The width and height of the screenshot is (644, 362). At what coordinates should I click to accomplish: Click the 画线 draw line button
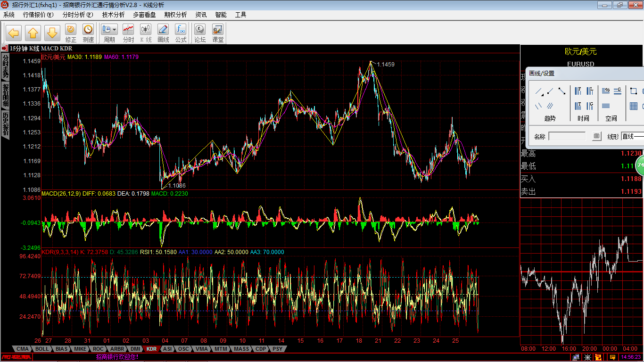pos(163,33)
